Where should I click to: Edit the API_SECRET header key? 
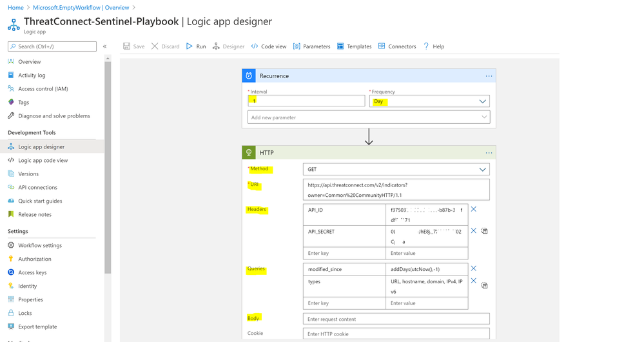[x=345, y=236]
